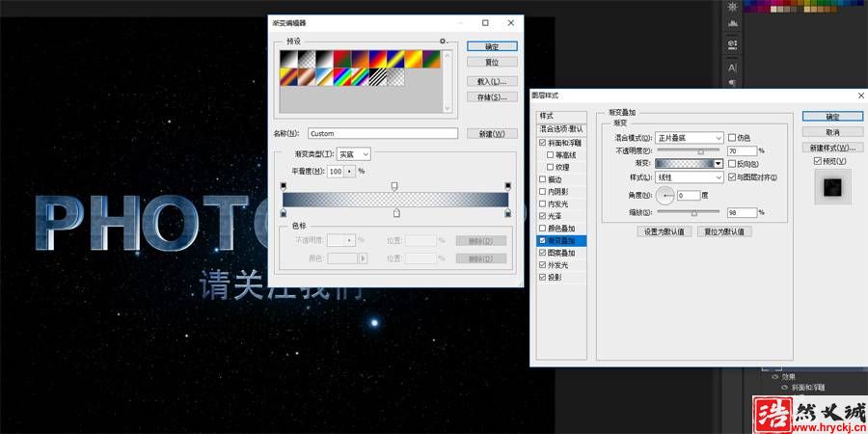Toggle the 与图层对齐 checkbox
Image resolution: width=868 pixels, height=434 pixels.
732,177
